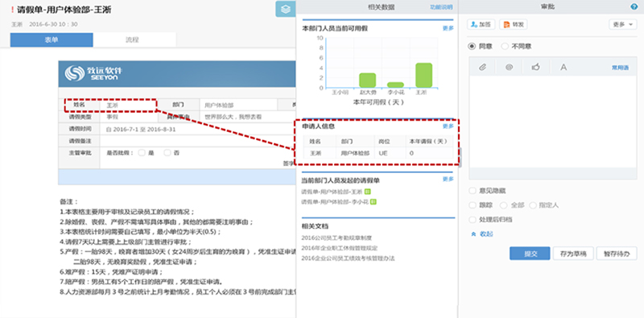Open the 2016公司员工考勤规章制度 document link

tap(336, 237)
